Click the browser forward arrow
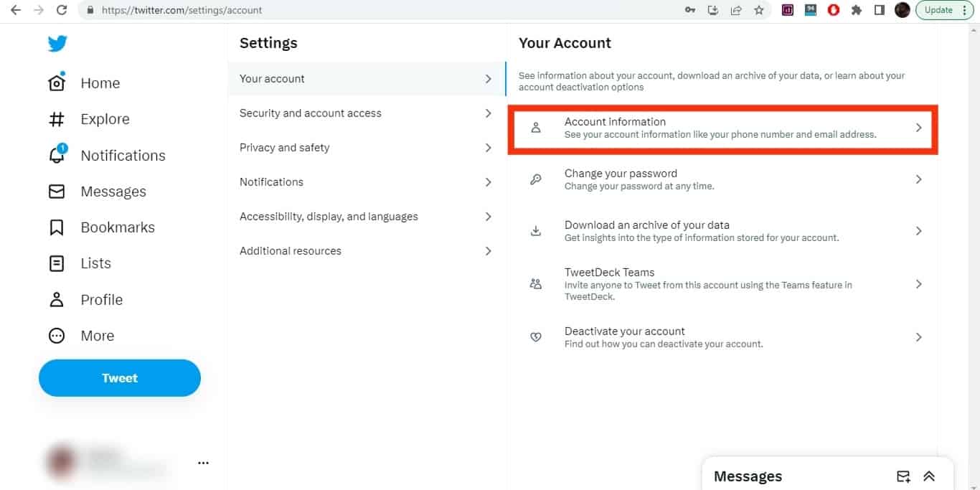 (x=39, y=10)
